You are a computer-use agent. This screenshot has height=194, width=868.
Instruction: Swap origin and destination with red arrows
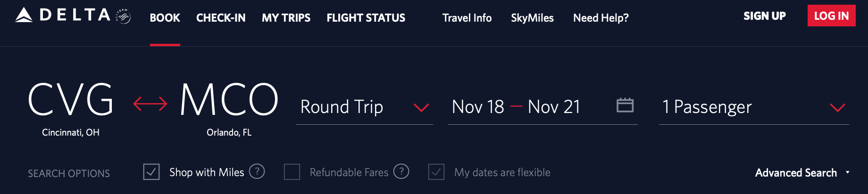[150, 104]
